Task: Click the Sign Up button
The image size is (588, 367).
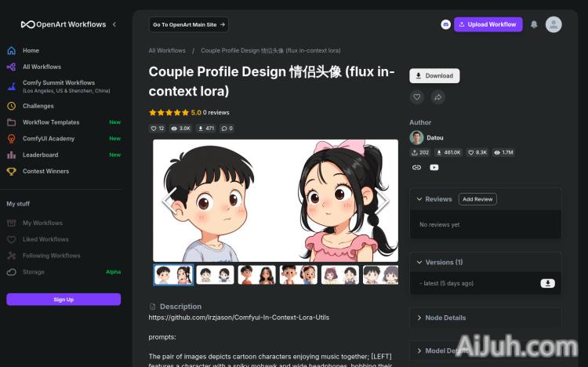Action: pyautogui.click(x=64, y=300)
